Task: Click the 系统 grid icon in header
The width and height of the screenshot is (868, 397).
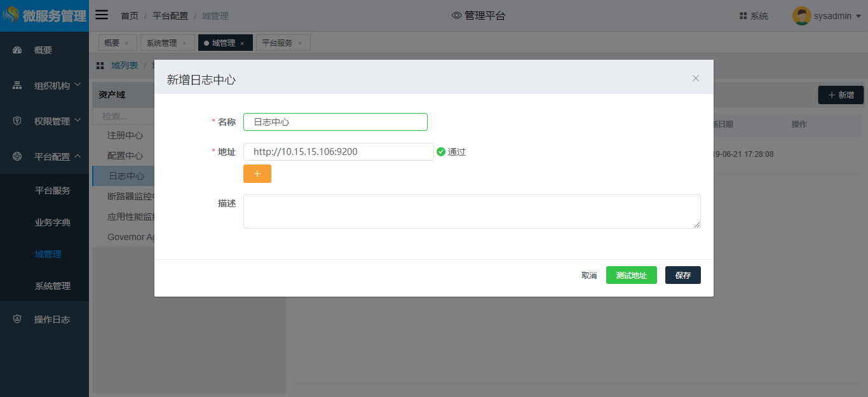Action: tap(743, 16)
